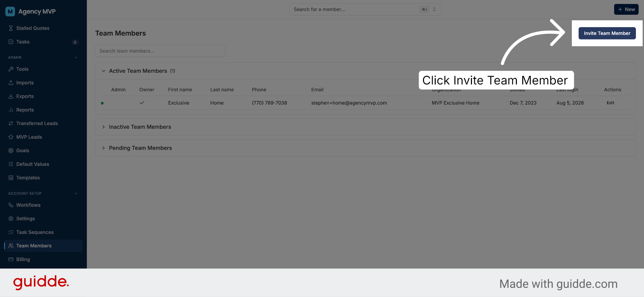644x297 pixels.
Task: Click the Workflows icon in sidebar
Action: 11,205
